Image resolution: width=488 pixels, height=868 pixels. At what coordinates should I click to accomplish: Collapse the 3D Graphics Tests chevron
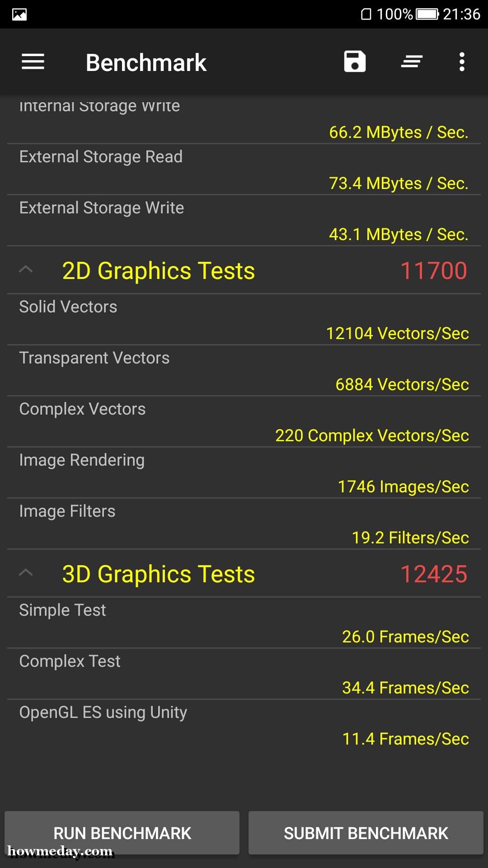click(26, 573)
